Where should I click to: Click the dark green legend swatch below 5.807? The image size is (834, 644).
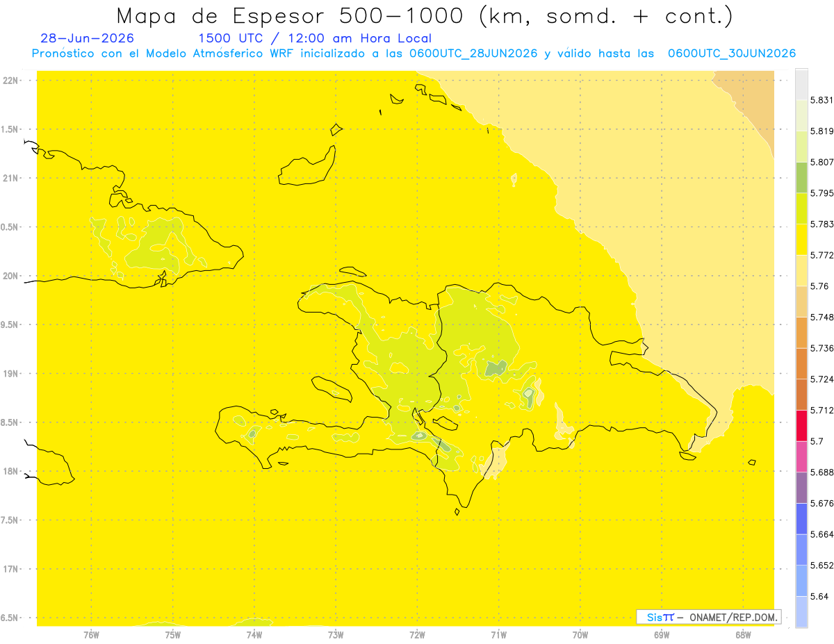coord(801,177)
